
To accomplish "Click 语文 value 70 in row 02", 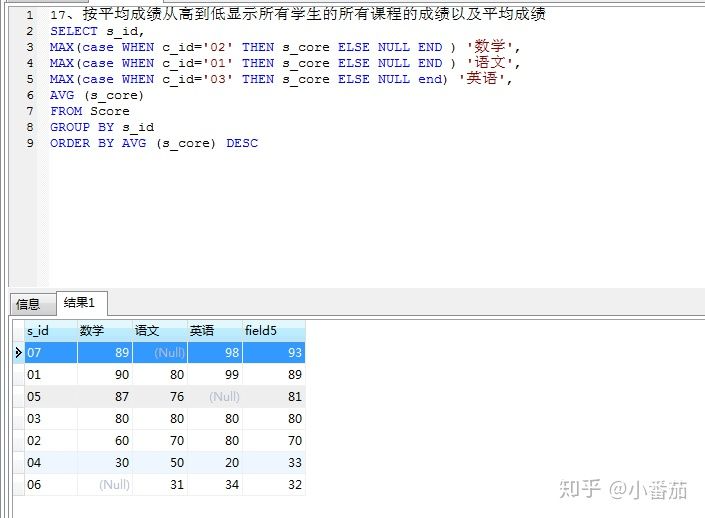I will pyautogui.click(x=160, y=441).
